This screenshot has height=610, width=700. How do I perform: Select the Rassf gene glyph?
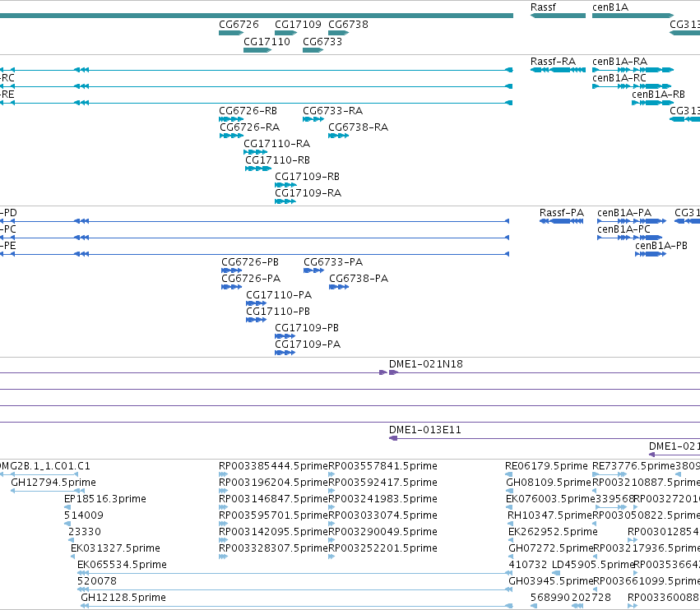click(558, 16)
